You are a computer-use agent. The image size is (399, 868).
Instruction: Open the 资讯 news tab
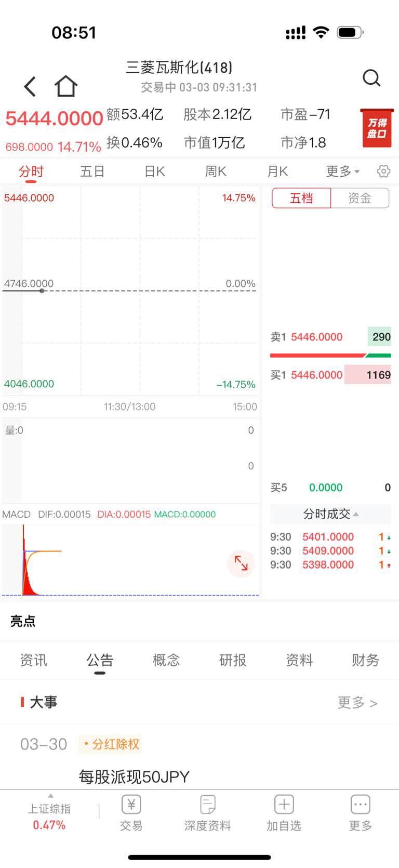point(33,660)
